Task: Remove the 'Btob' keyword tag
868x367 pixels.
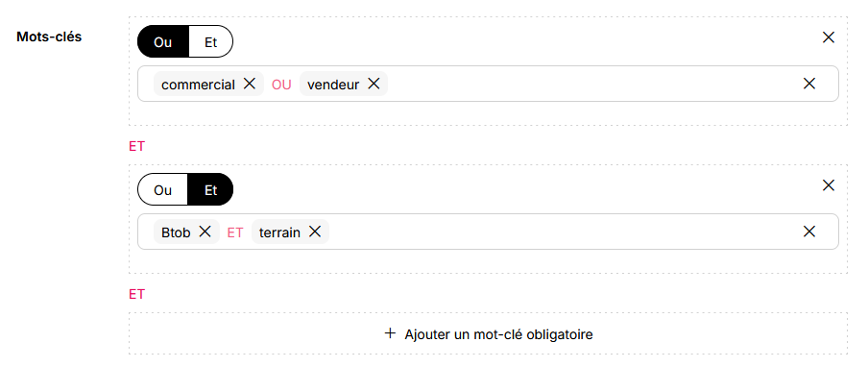Action: point(205,232)
